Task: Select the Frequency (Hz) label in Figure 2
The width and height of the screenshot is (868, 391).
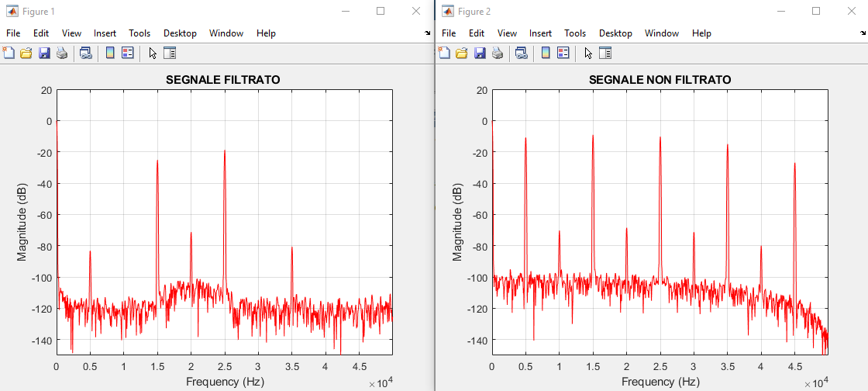Action: [x=660, y=382]
